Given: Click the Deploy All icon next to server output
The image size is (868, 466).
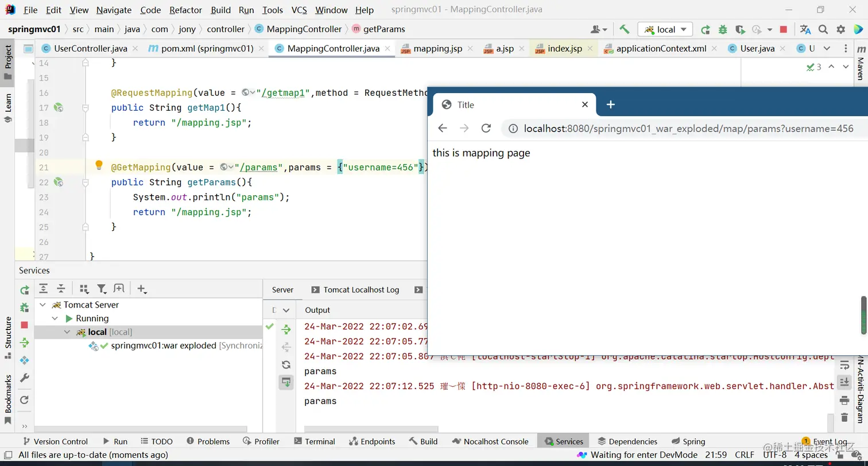Looking at the screenshot, I should [x=286, y=329].
